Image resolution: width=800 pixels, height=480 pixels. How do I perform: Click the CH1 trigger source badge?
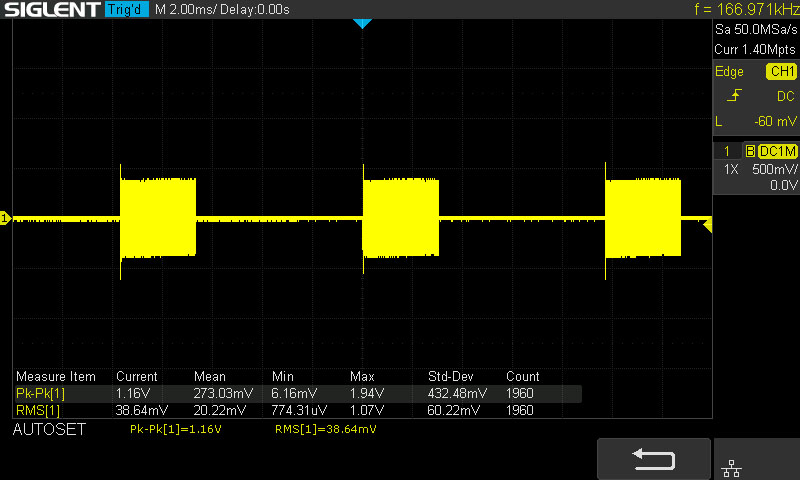click(x=782, y=71)
